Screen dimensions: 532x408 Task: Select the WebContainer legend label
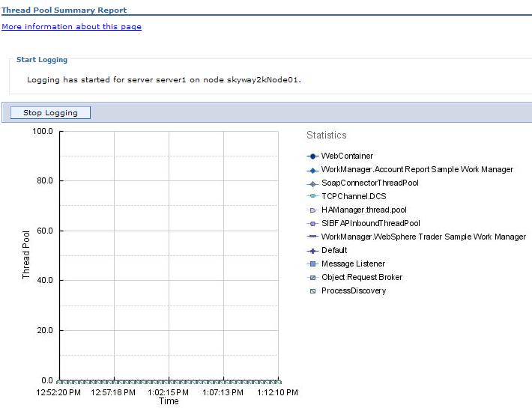click(x=347, y=156)
